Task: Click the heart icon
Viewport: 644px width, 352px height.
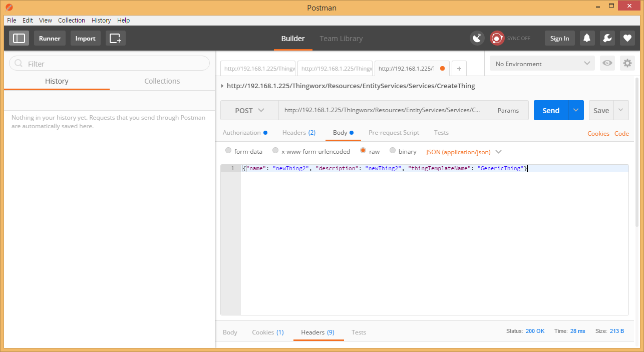Action: pos(627,38)
